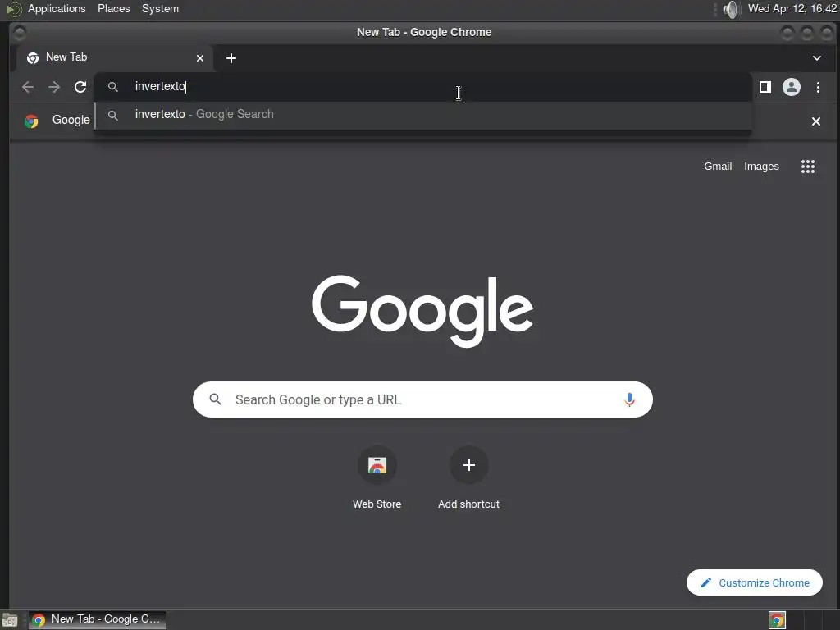Click the forward navigation arrow

54,87
